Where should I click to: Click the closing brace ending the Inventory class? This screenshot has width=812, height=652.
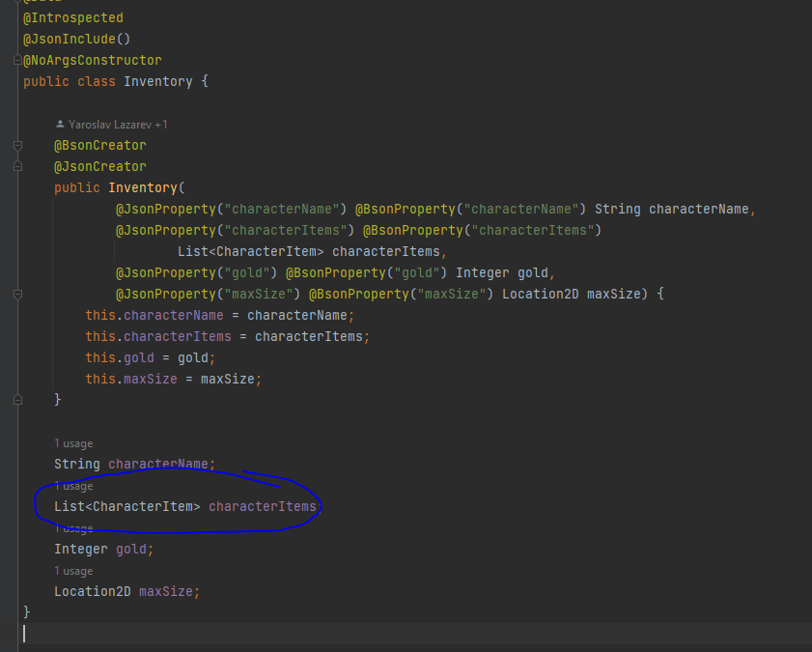click(x=27, y=612)
